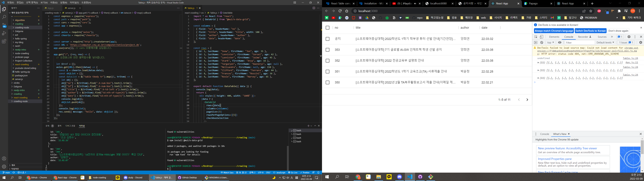Open Run and Debug view

4,33
